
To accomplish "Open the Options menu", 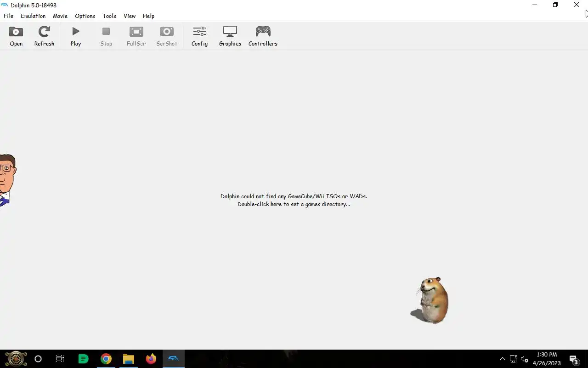I will click(85, 16).
